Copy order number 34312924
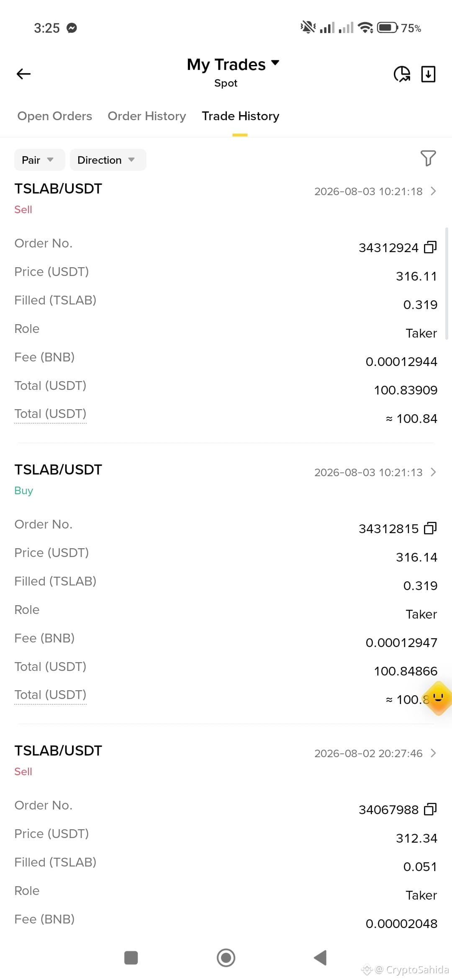Viewport: 452px width, 980px height. [x=430, y=247]
